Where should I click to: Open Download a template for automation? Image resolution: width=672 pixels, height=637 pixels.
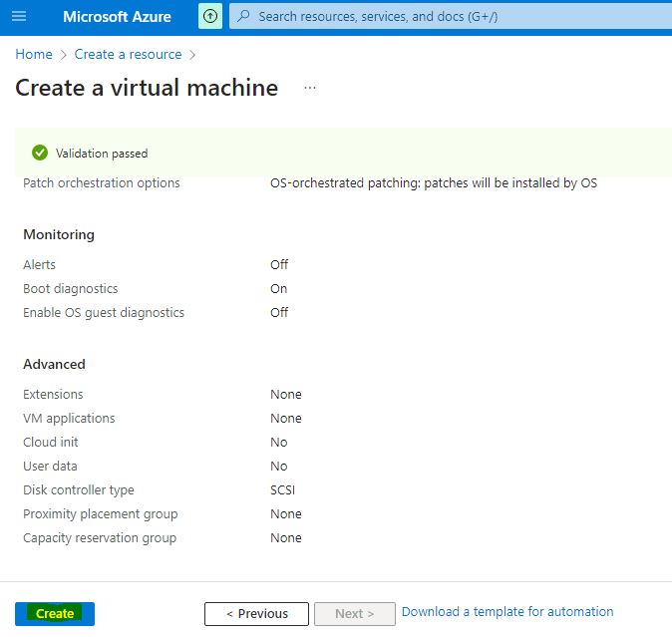507,612
